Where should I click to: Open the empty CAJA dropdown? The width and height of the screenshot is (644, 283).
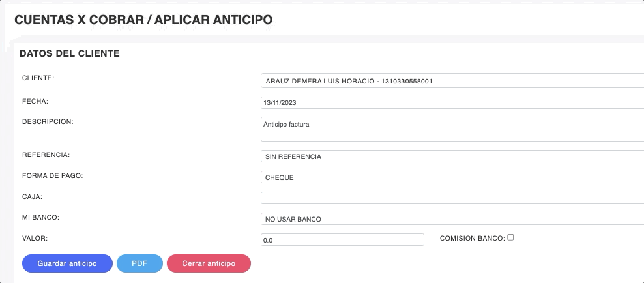(451, 198)
